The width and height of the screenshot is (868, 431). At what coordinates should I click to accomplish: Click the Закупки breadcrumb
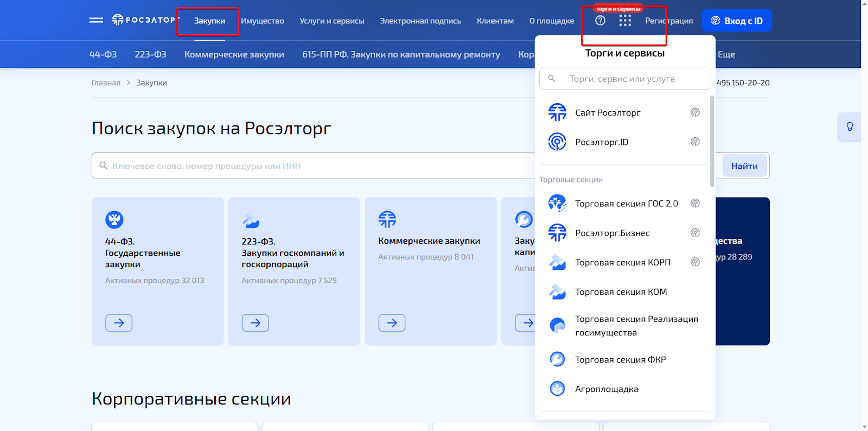(152, 83)
